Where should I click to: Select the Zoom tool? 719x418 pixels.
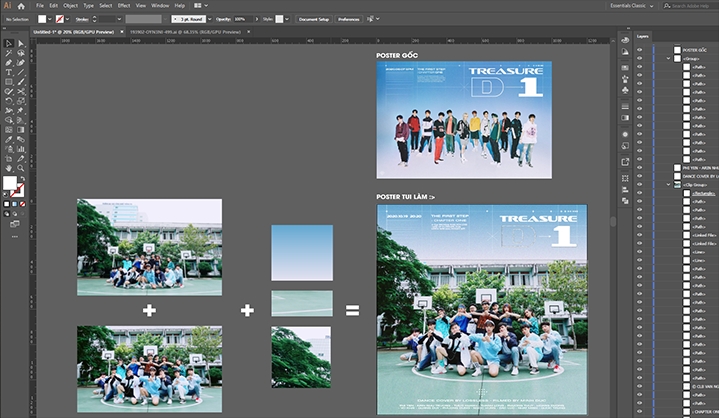tap(21, 168)
